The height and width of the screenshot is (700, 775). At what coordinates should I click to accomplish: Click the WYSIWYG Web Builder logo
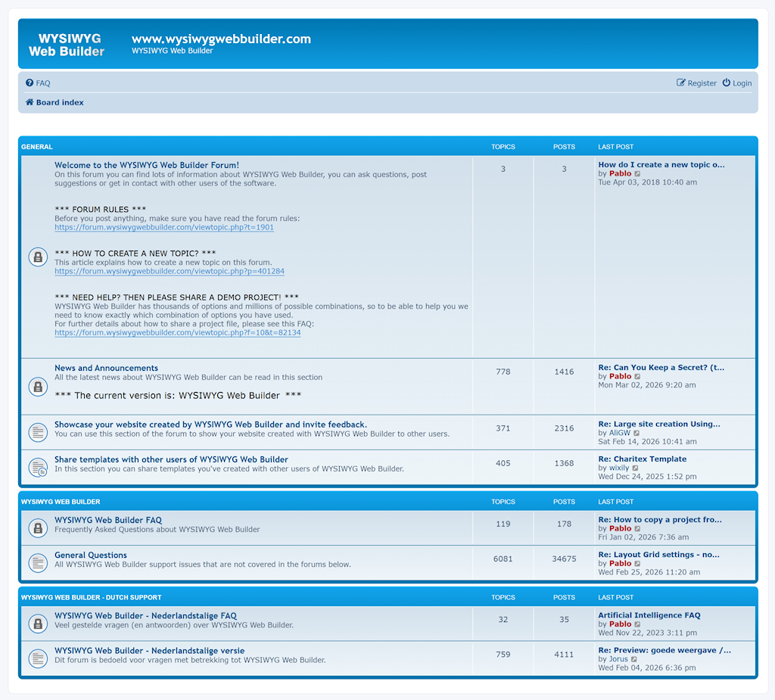67,45
